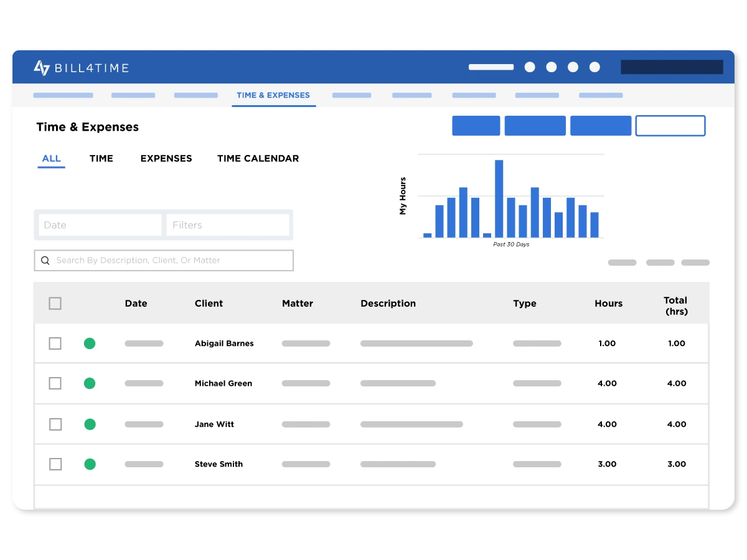The image size is (747, 560).
Task: Click green status dot for Jane Witt
Action: pos(90,424)
